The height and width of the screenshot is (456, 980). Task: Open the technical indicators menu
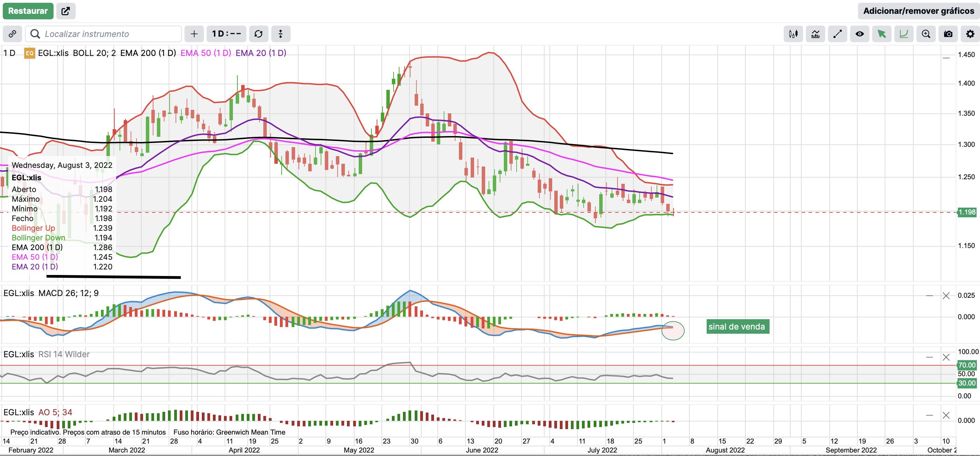point(815,34)
